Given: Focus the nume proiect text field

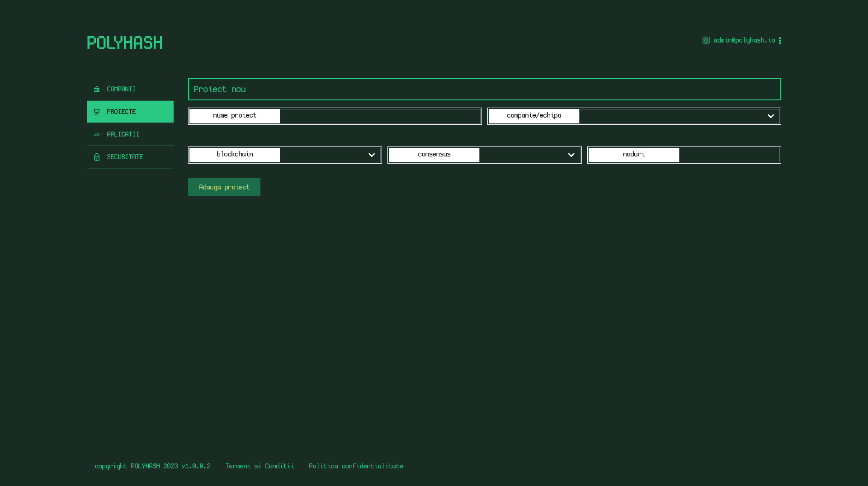Looking at the screenshot, I should click(x=380, y=117).
